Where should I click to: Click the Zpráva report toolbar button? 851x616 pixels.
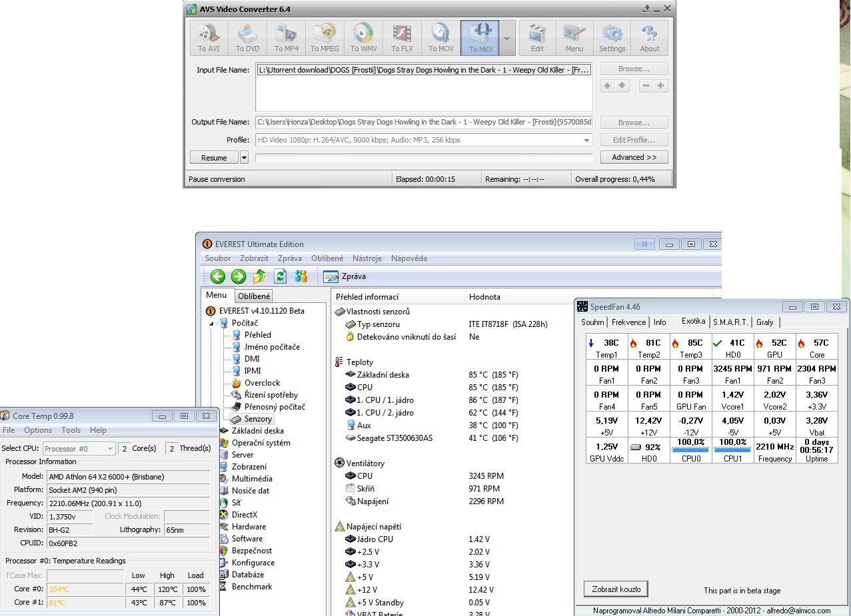point(345,276)
